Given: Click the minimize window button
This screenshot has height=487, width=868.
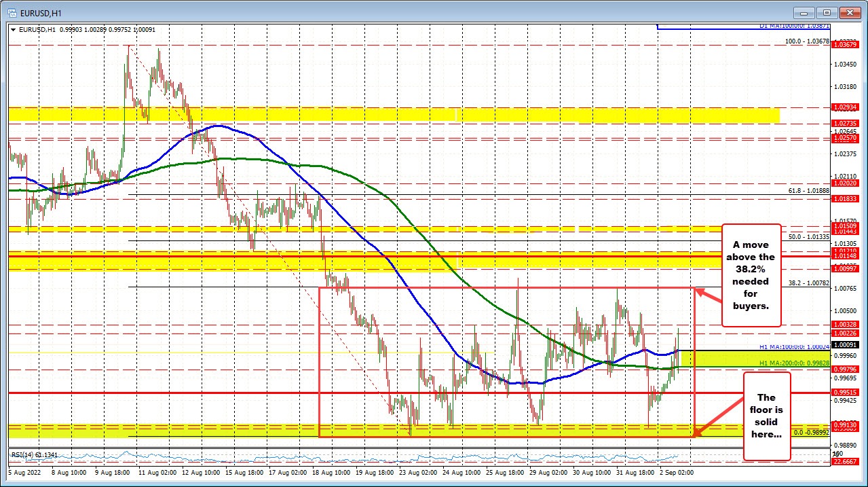Looking at the screenshot, I should pos(803,12).
